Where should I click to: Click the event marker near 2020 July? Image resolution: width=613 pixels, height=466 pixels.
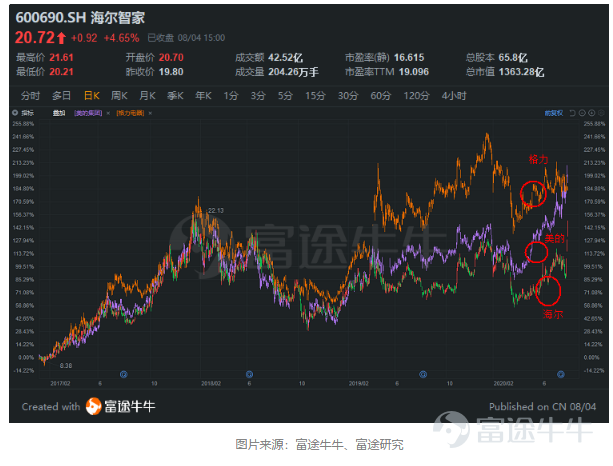(561, 375)
